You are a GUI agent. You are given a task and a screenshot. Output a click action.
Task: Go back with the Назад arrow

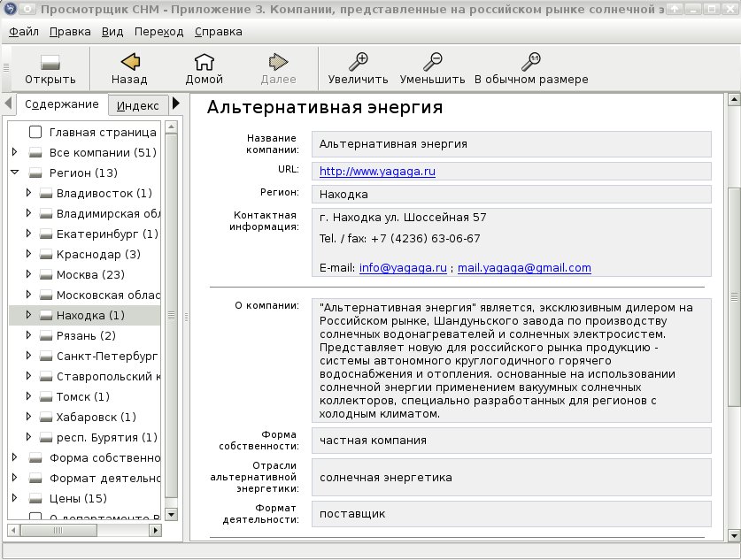pos(129,69)
